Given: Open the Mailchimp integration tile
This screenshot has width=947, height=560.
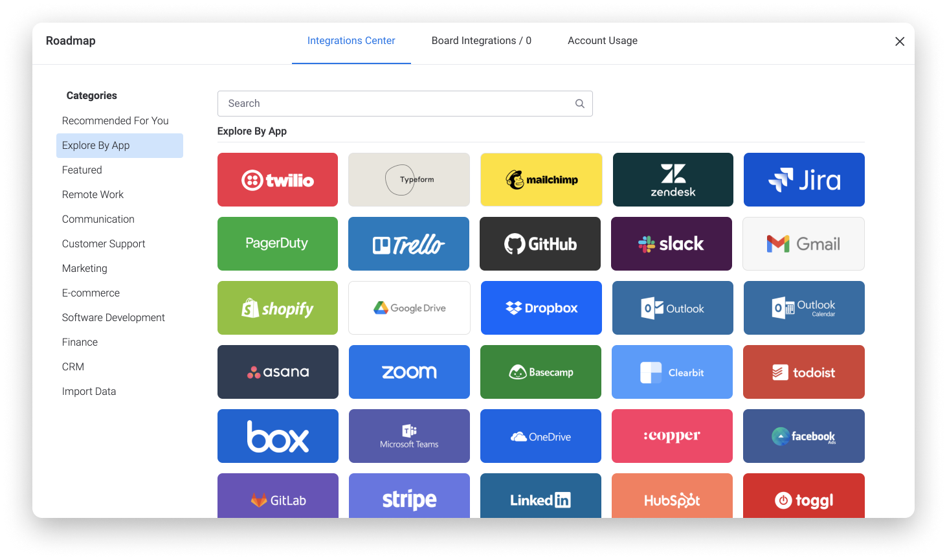Looking at the screenshot, I should [x=541, y=179].
